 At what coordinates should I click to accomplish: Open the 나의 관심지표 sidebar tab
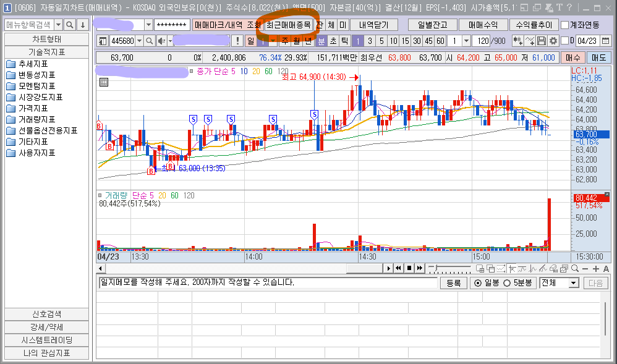[x=46, y=353]
